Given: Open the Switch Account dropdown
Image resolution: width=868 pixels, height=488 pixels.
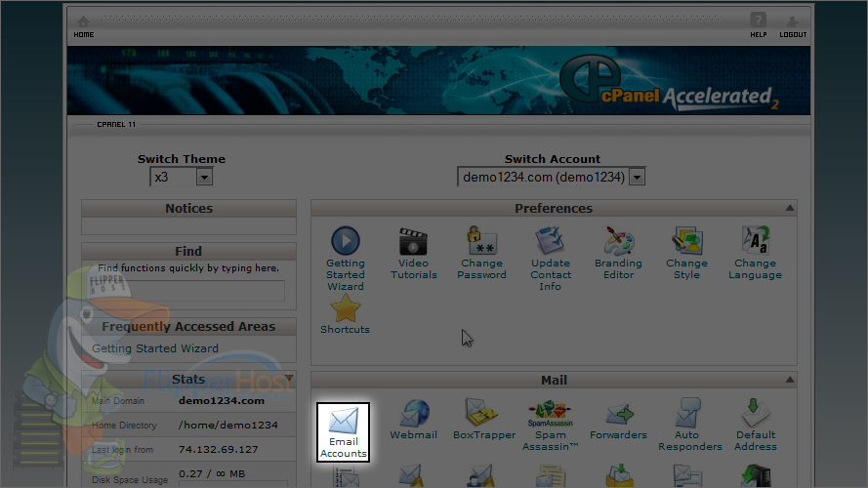Looking at the screenshot, I should click(x=552, y=177).
